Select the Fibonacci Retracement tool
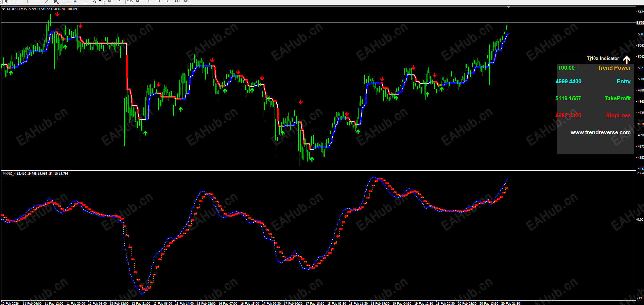The height and width of the screenshot is (305, 644). (x=66, y=1)
